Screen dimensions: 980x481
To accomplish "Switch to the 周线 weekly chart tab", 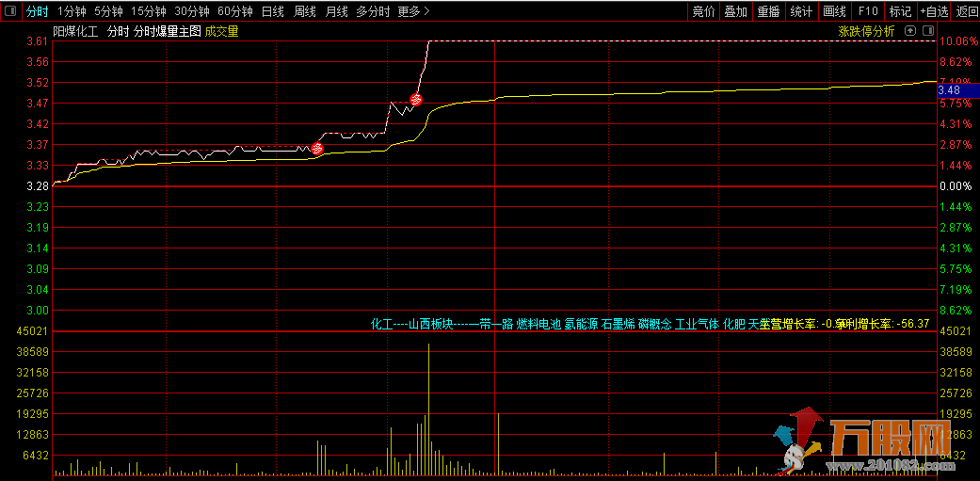I will point(305,11).
